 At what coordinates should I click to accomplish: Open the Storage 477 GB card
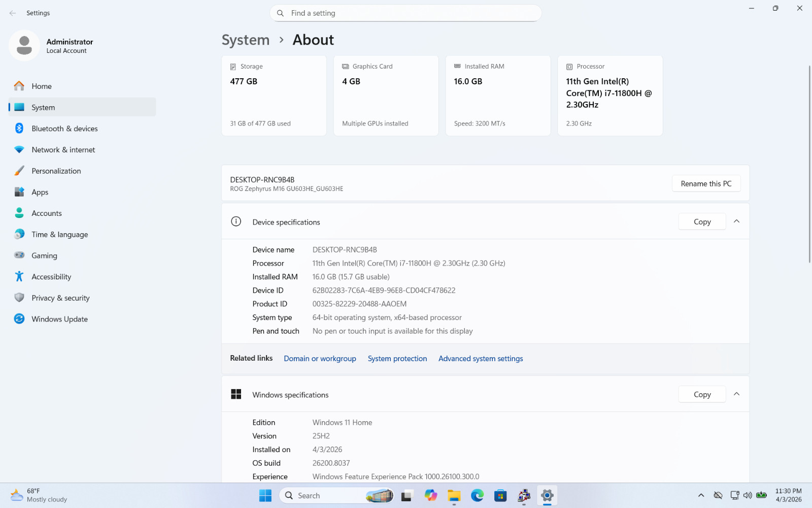pos(274,96)
